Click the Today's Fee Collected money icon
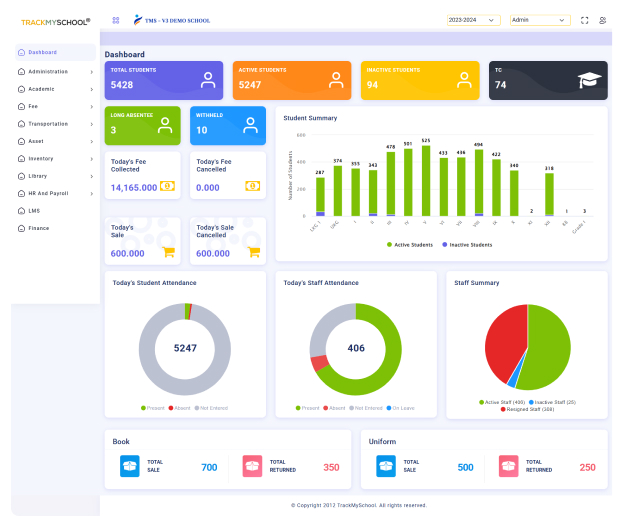The width and height of the screenshot is (623, 529). [x=167, y=187]
